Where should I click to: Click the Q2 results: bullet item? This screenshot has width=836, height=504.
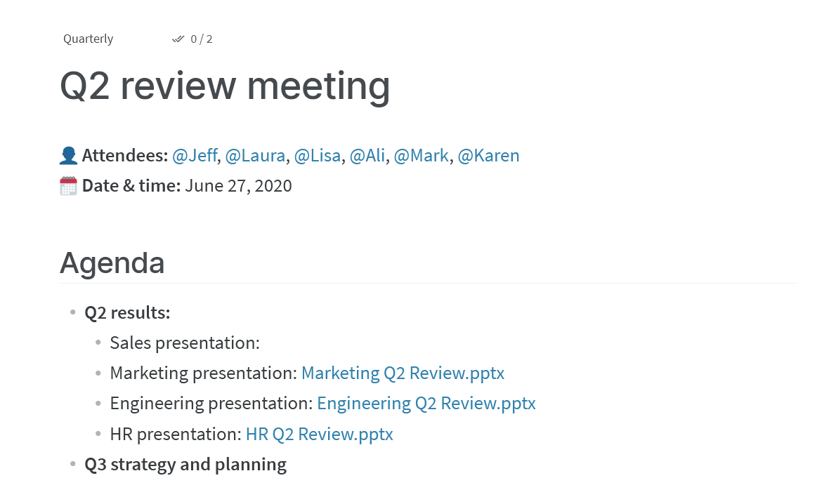pyautogui.click(x=127, y=313)
